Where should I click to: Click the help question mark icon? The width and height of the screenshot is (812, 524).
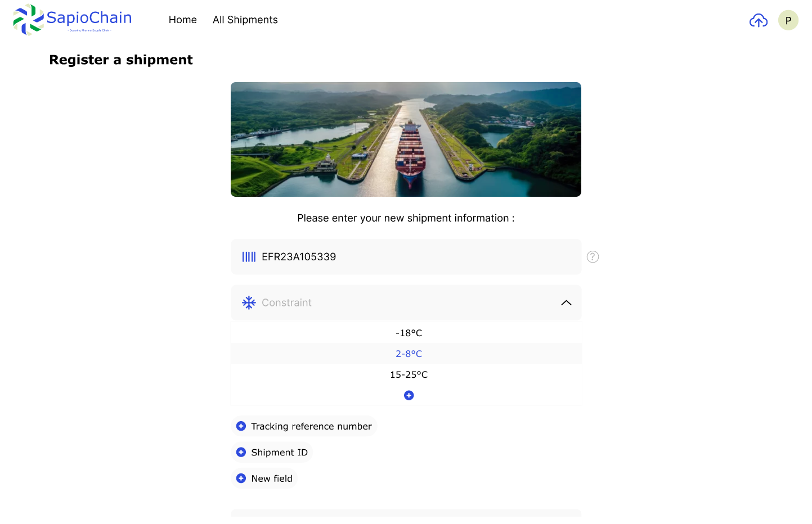[593, 257]
